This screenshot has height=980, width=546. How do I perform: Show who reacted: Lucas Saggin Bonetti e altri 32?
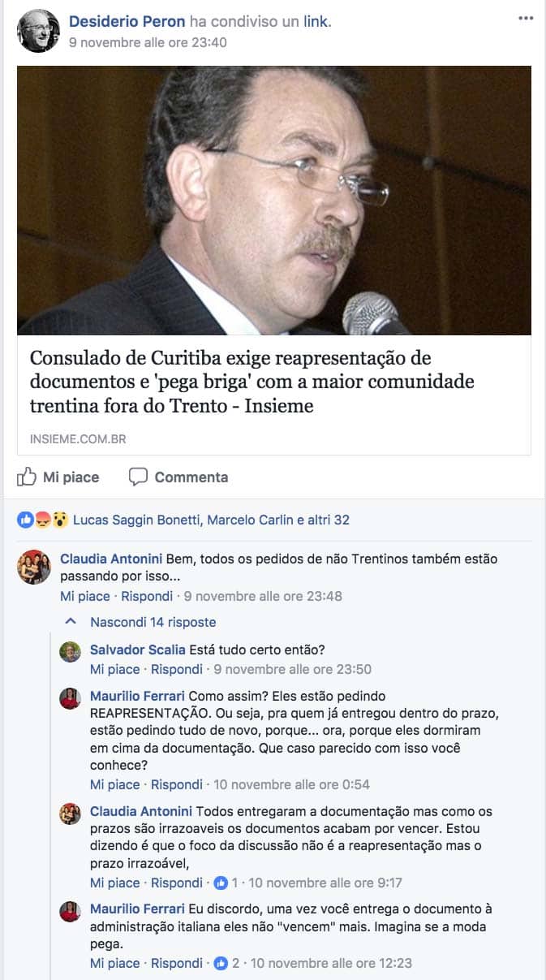(211, 520)
